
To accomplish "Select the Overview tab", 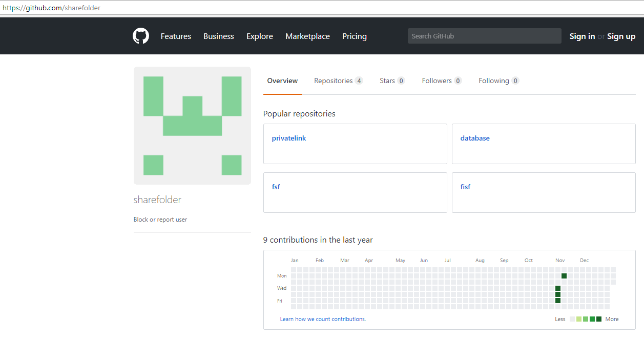I will 282,81.
